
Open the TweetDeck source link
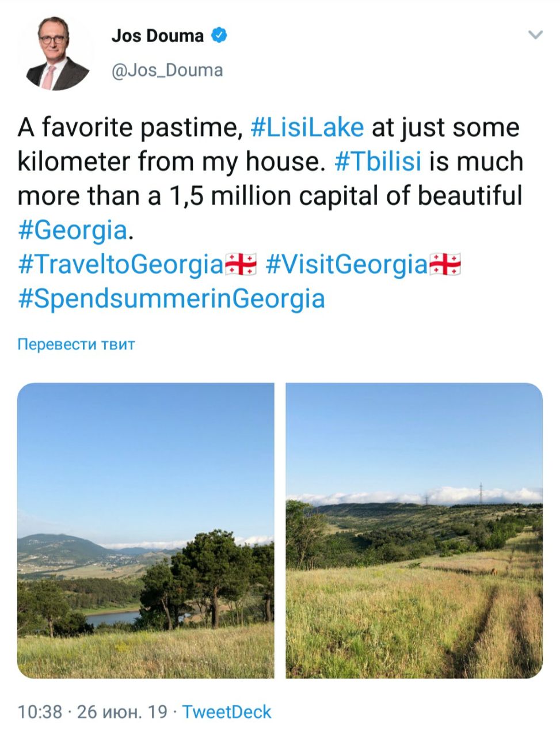[227, 712]
